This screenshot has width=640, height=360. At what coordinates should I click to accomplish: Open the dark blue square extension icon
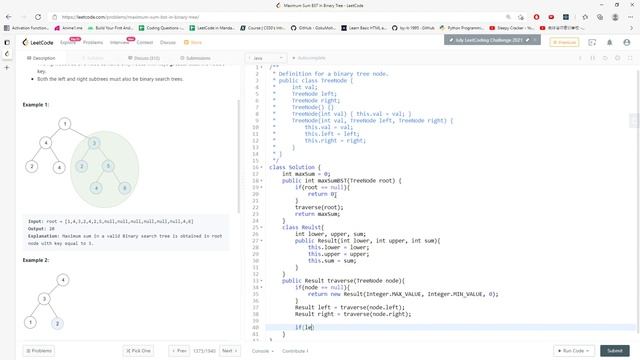566,17
